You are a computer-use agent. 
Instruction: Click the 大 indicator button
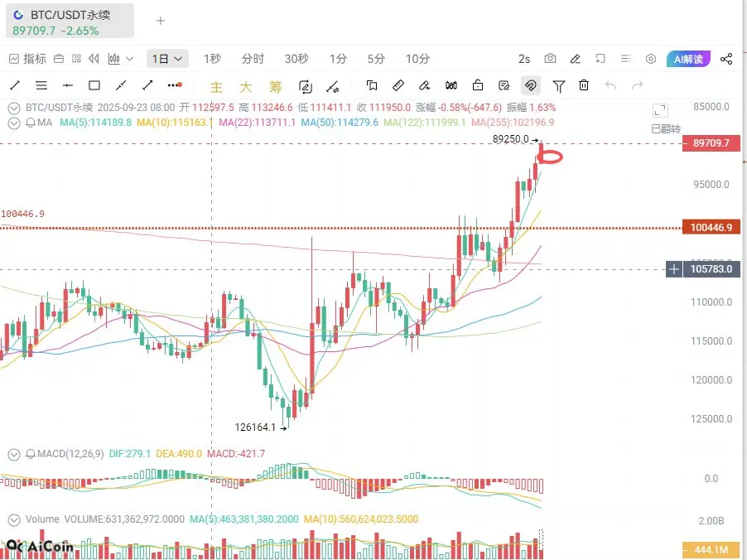[245, 87]
